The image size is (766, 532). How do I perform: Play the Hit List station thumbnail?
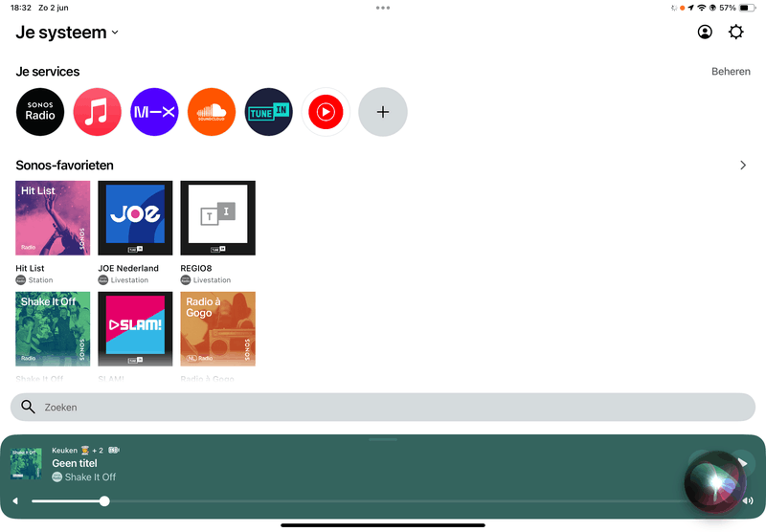click(53, 218)
